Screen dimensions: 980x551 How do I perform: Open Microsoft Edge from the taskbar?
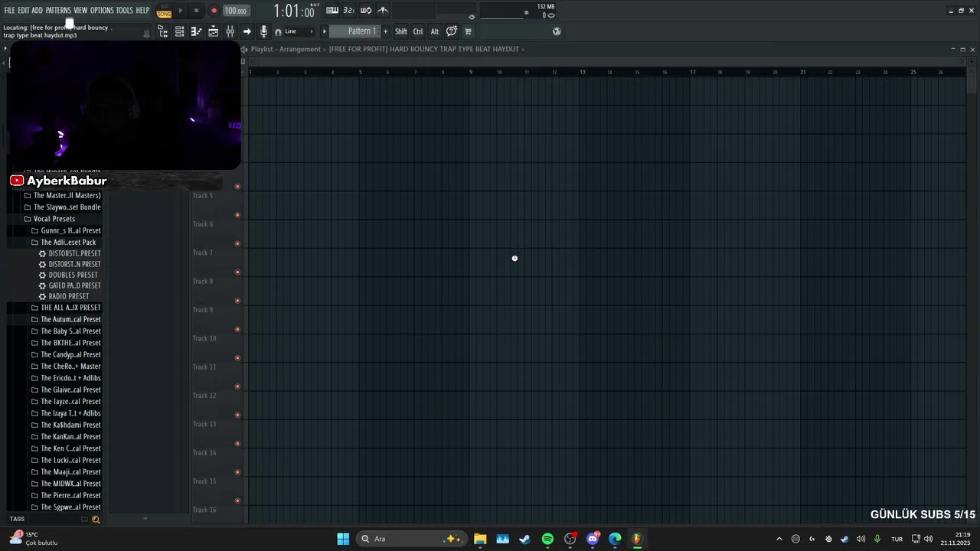point(615,539)
